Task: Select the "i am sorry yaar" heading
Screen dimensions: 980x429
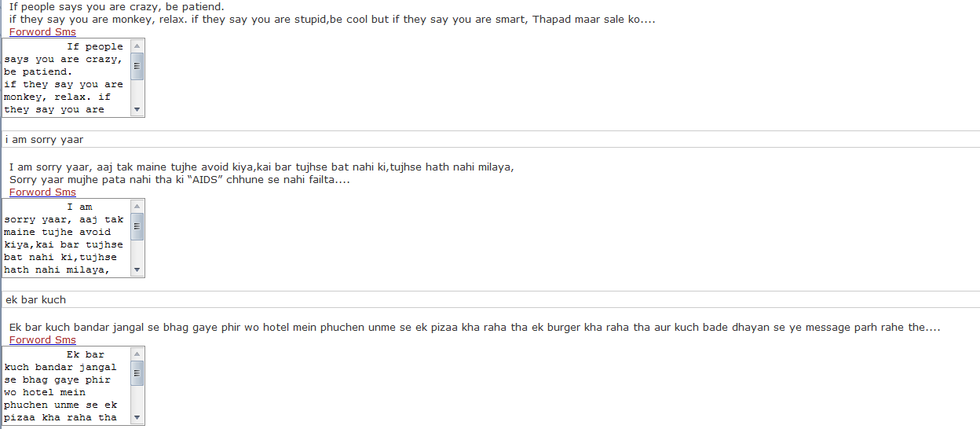Action: coord(45,140)
